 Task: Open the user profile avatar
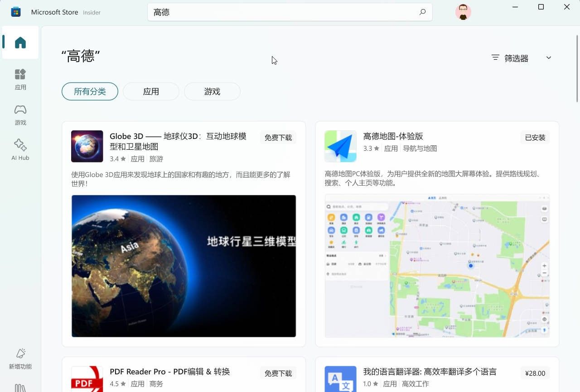463,12
